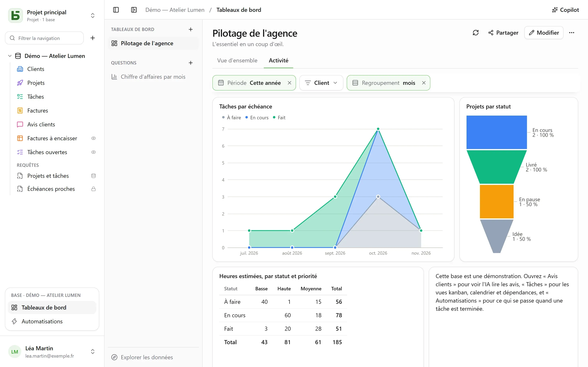
Task: Collapse the Démo — Atelier Lumen tree
Action: pos(10,56)
